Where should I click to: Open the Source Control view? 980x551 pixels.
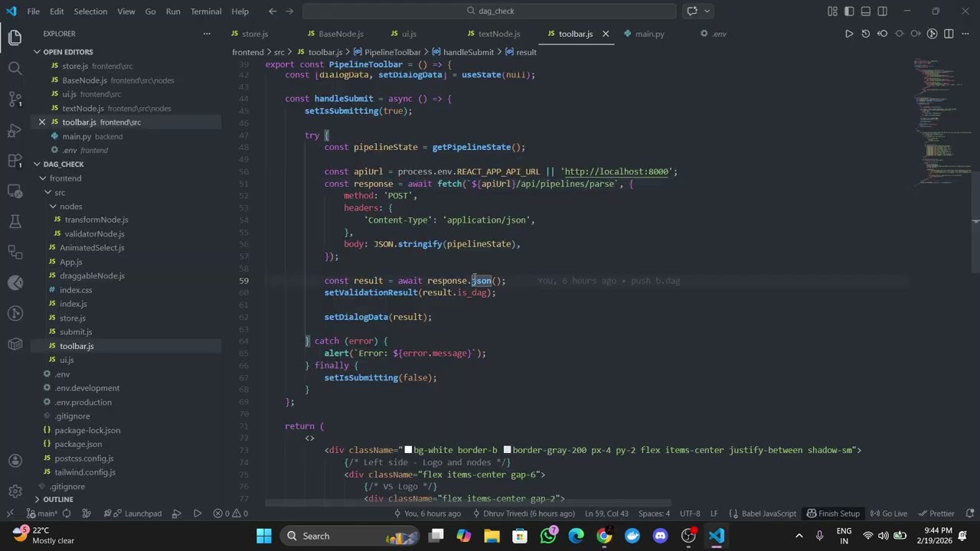click(15, 99)
